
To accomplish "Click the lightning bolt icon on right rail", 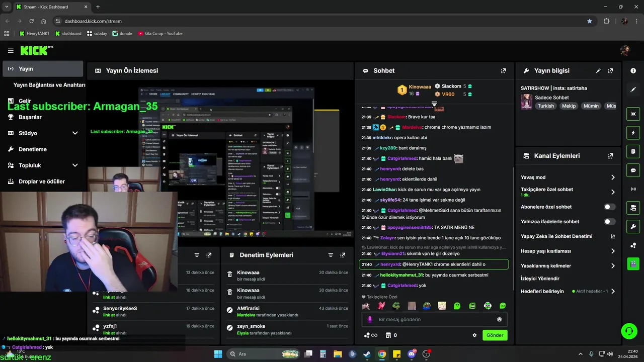I will pos(633,133).
